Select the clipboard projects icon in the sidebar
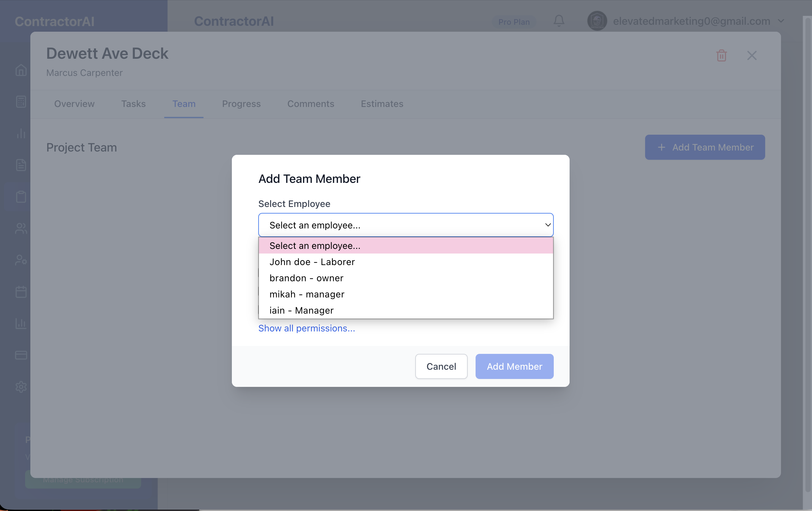This screenshot has width=812, height=511. (20, 196)
